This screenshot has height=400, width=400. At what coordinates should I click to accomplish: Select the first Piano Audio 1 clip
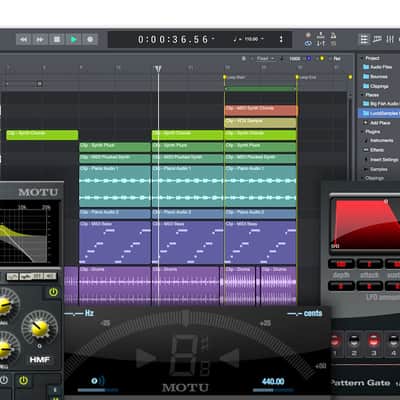click(x=115, y=186)
